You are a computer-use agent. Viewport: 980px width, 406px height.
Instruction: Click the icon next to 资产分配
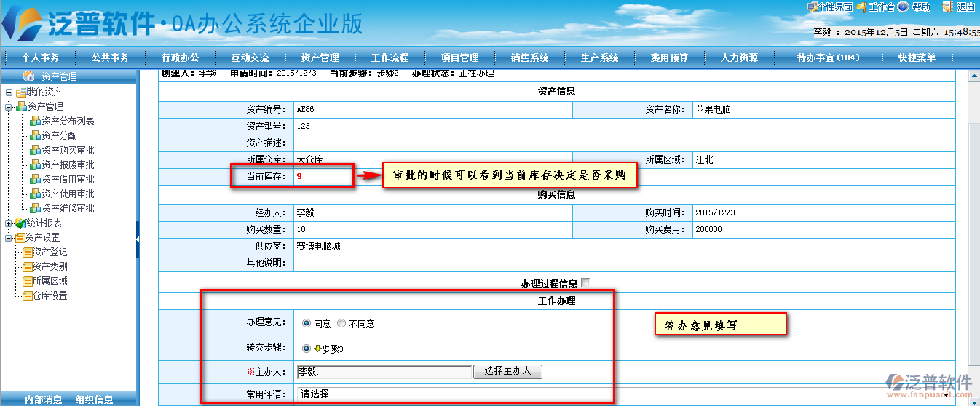click(36, 136)
